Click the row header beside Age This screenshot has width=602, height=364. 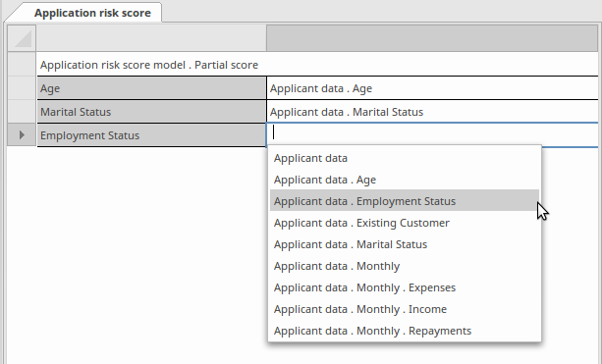pos(22,88)
